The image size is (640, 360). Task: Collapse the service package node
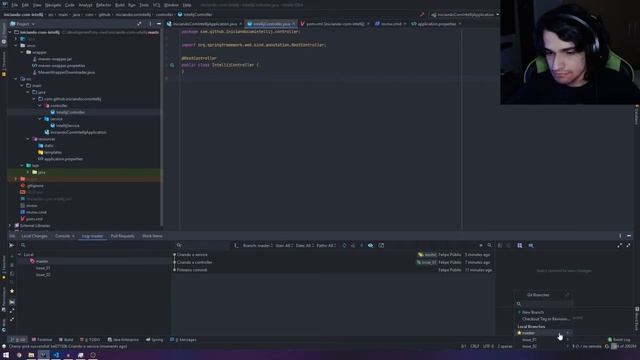(40, 119)
